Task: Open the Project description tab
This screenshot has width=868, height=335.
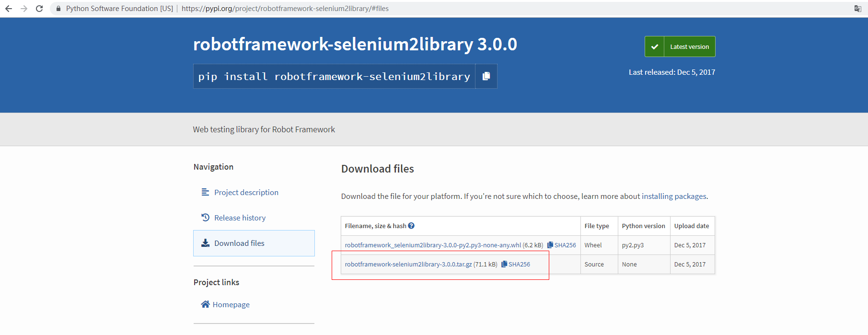Action: tap(246, 192)
